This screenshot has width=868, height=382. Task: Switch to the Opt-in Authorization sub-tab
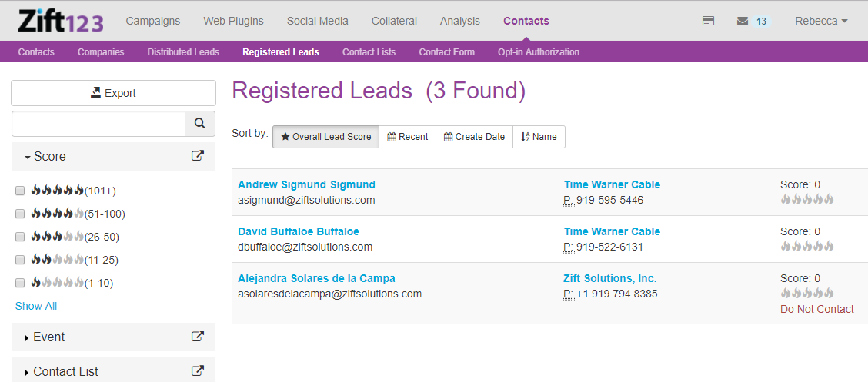pyautogui.click(x=539, y=52)
